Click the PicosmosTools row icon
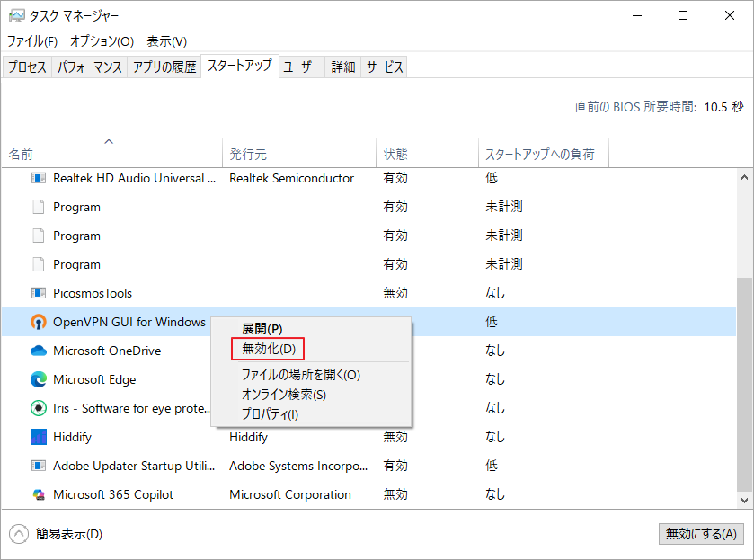754x560 pixels. [x=39, y=293]
